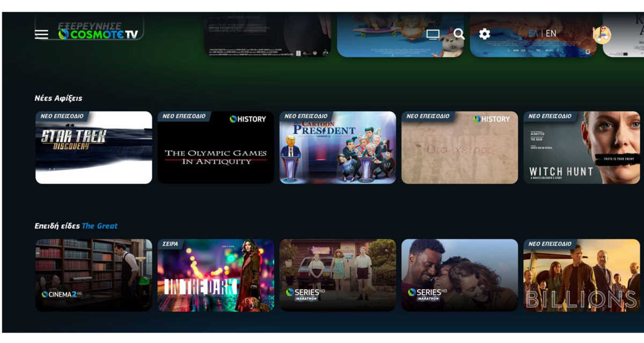644x343 pixels.
Task: Open Series HD Marathon card with family by car
Action: click(338, 275)
